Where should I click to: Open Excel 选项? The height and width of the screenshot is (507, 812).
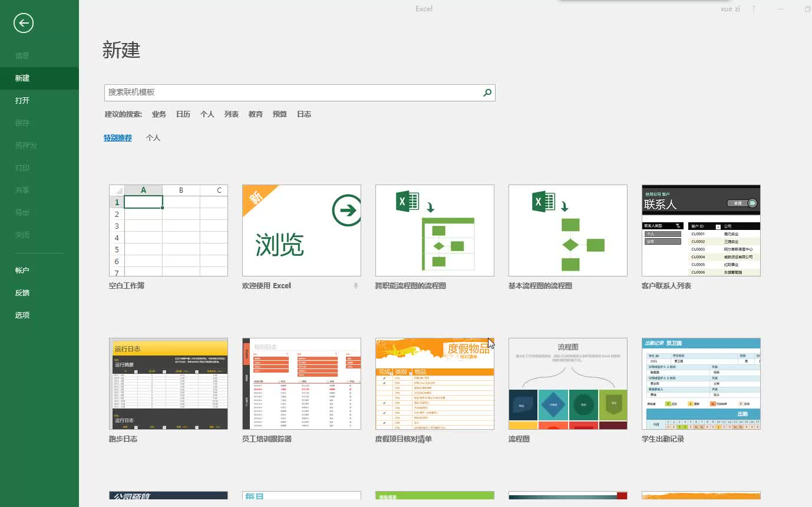tap(22, 315)
